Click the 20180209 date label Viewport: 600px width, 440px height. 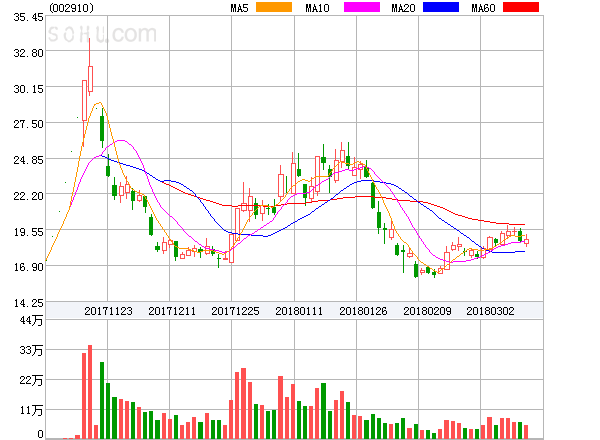tap(427, 311)
